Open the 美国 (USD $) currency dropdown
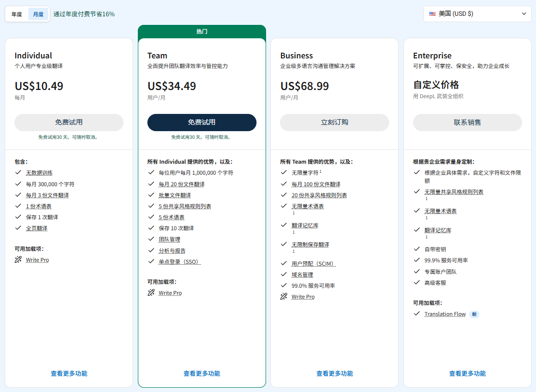Viewport: 536px width, 392px height. point(477,14)
